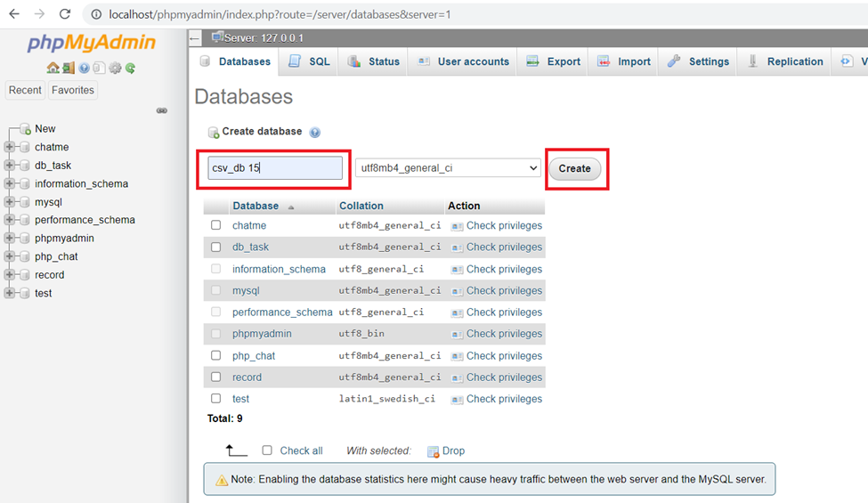Open the phpMyAdmin documentation help icon
Screen dimensions: 868x503
coord(84,68)
